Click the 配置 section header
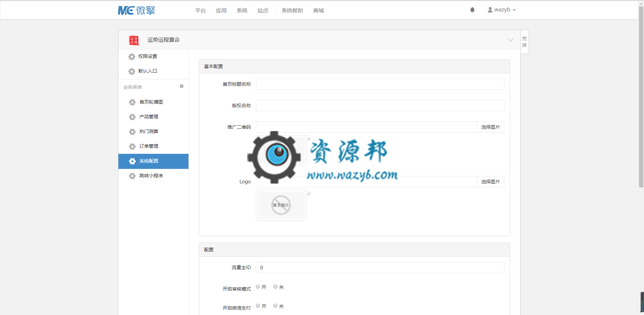This screenshot has width=644, height=315. [x=355, y=250]
